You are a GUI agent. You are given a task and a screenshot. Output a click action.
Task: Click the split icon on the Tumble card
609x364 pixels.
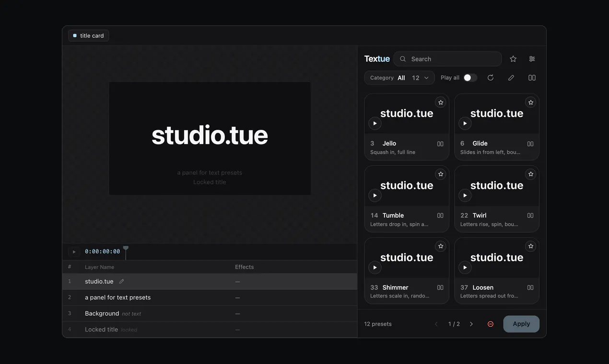pos(440,216)
